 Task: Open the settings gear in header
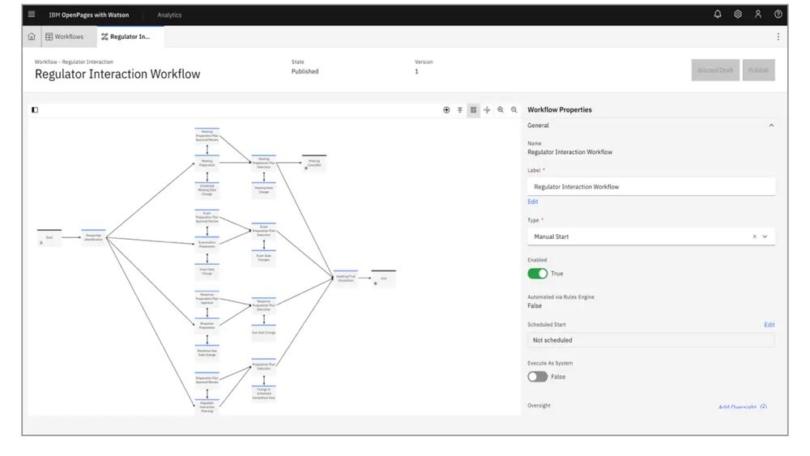738,14
